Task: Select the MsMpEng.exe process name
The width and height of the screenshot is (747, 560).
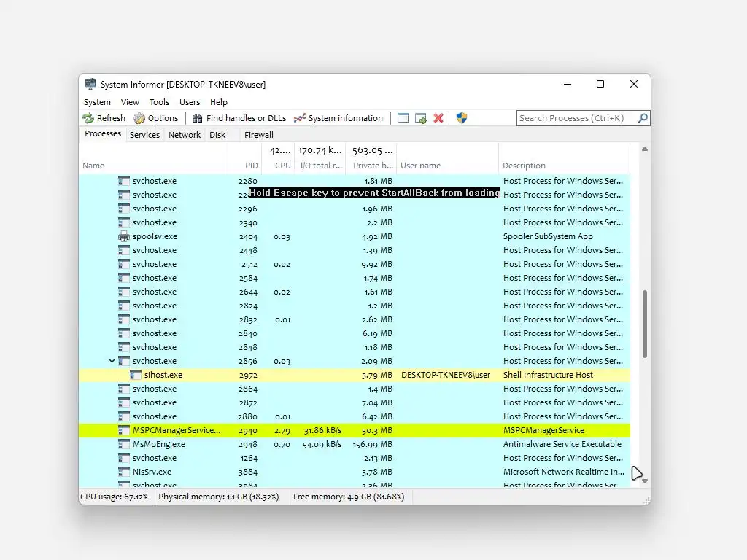Action: (x=158, y=444)
